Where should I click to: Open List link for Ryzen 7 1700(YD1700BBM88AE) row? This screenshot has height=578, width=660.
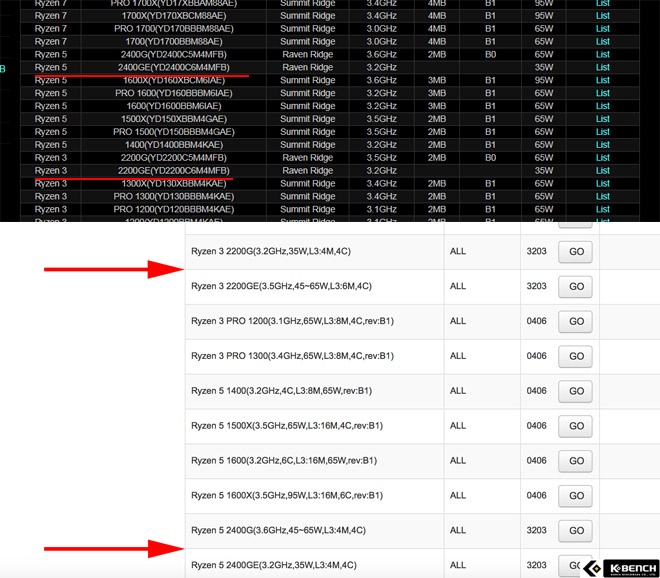602,42
